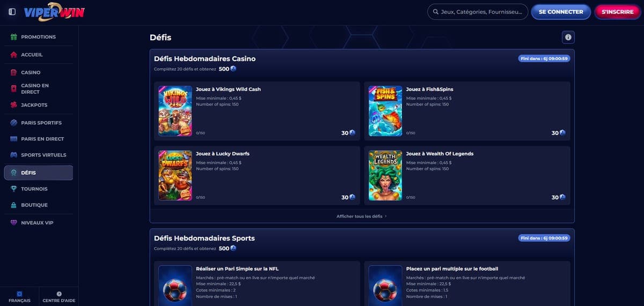Open the Lucky Dwarfs game thumbnail
The height and width of the screenshot is (306, 644).
(175, 175)
